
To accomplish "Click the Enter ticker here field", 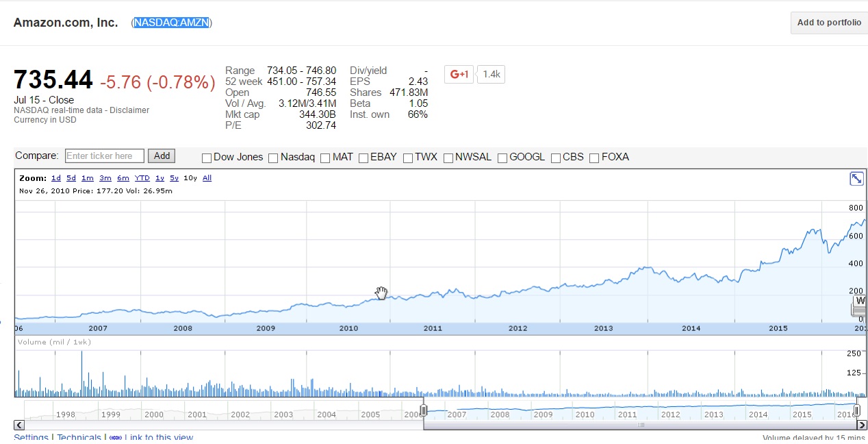I will point(105,156).
